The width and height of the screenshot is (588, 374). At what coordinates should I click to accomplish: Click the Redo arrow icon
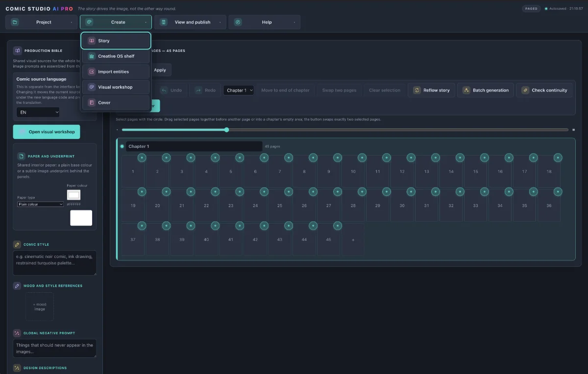198,90
